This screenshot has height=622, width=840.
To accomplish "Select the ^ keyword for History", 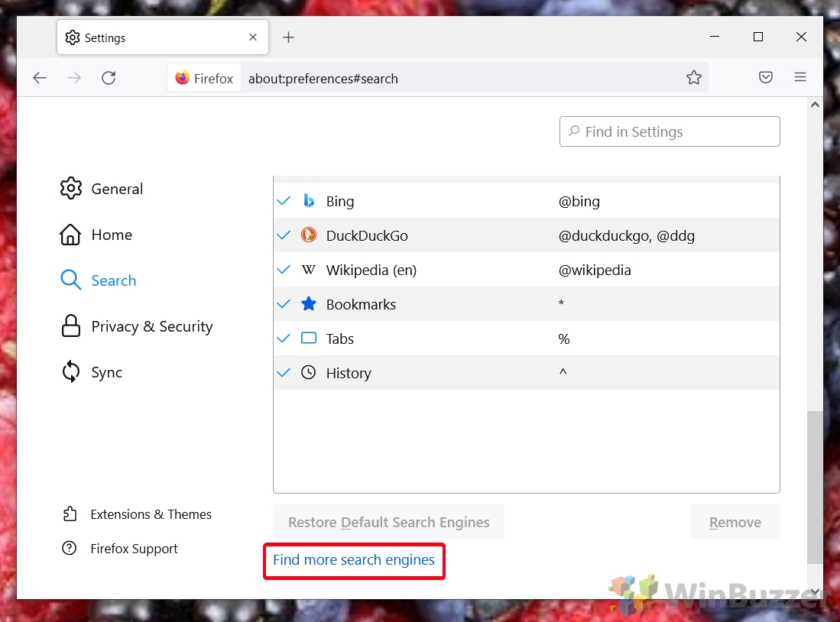I will point(563,371).
